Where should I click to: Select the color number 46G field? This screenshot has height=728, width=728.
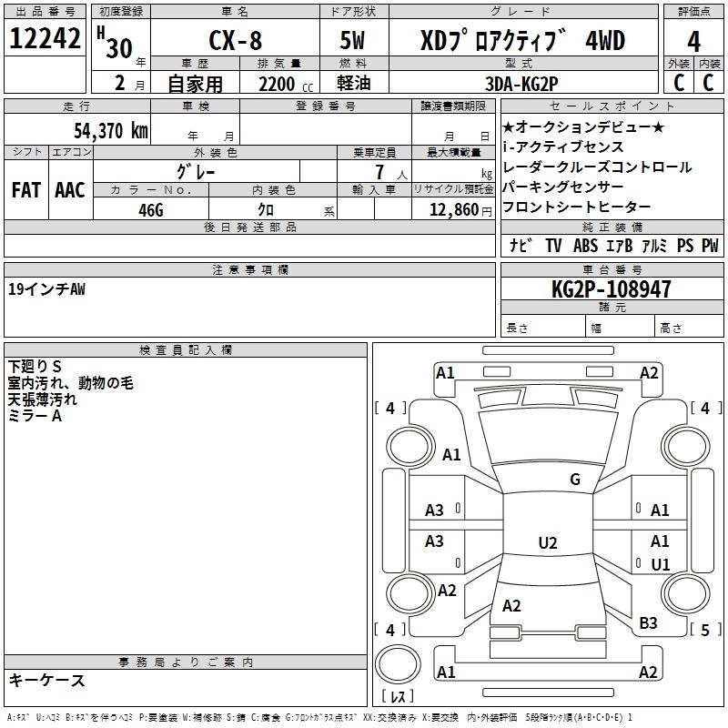point(151,208)
